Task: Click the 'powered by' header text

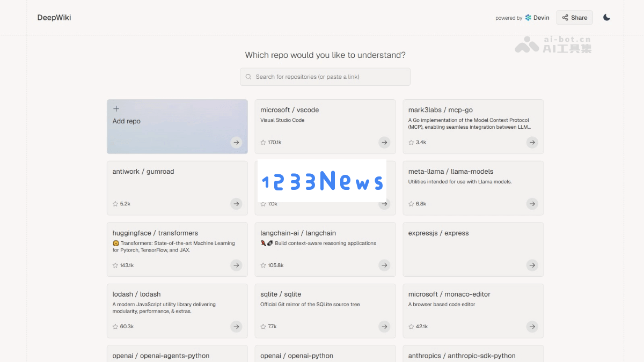Action: (509, 18)
